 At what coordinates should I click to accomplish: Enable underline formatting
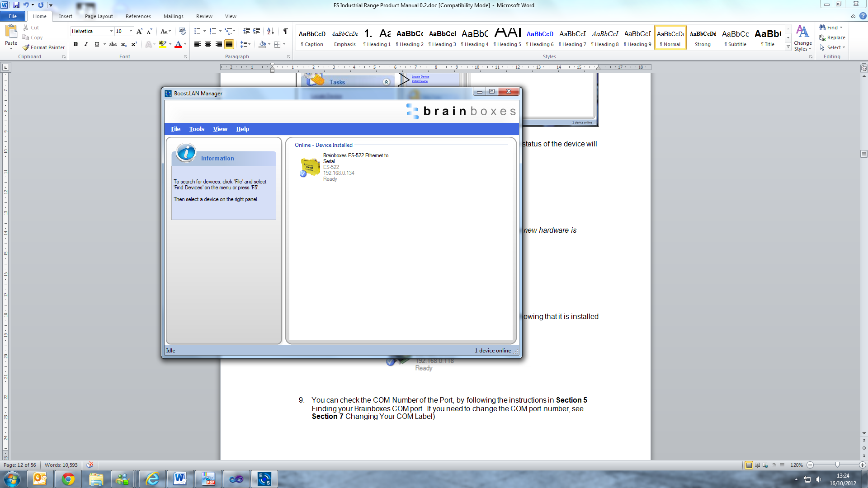96,44
